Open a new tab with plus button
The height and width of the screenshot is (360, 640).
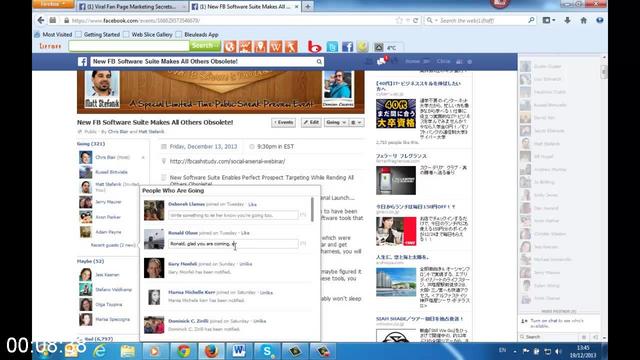[308, 7]
